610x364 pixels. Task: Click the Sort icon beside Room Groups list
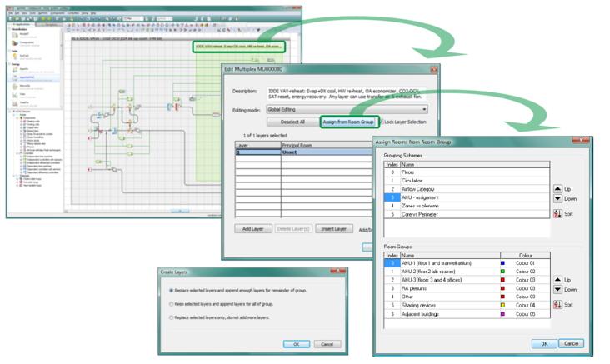coord(557,306)
